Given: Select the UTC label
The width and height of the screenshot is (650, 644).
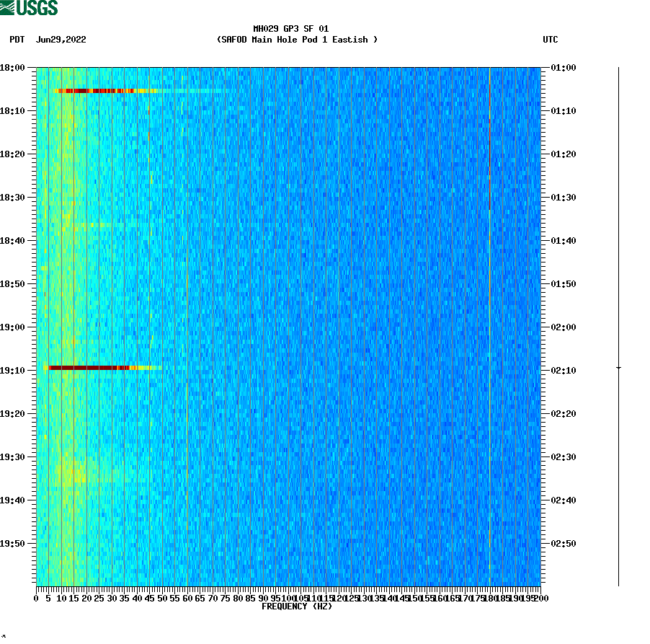Looking at the screenshot, I should click(x=551, y=40).
